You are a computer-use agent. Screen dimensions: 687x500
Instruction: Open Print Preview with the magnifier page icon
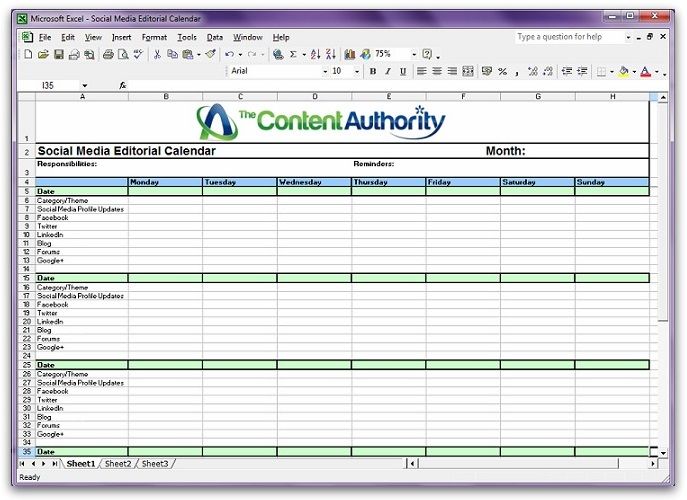[x=124, y=54]
